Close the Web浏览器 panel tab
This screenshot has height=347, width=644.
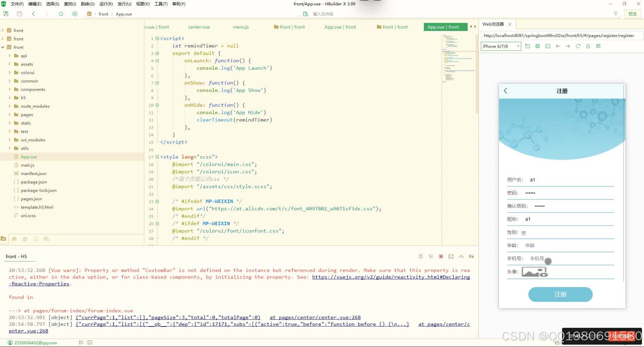[x=510, y=24]
